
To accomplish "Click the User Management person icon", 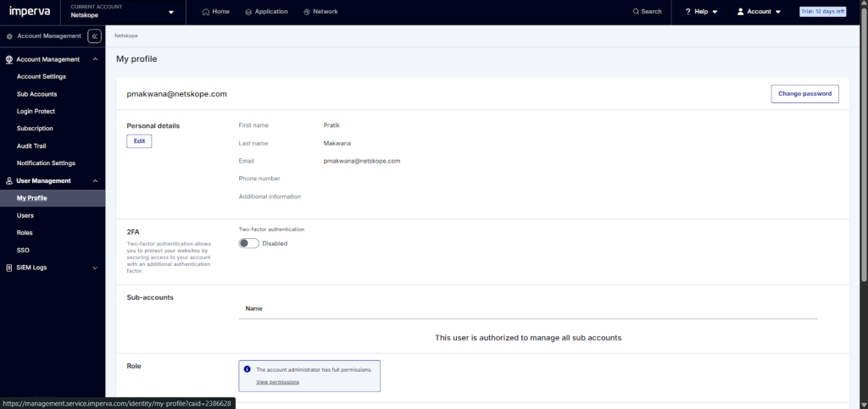I will coord(8,180).
